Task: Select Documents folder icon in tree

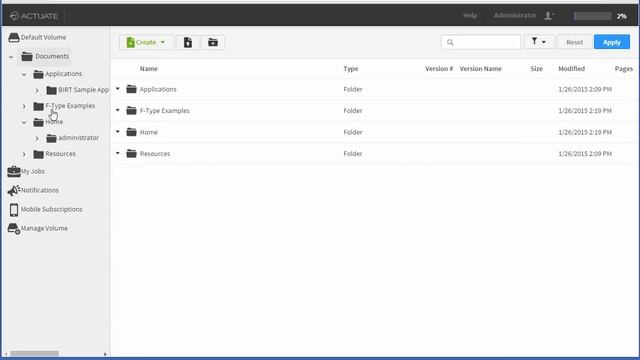Action: tap(27, 56)
